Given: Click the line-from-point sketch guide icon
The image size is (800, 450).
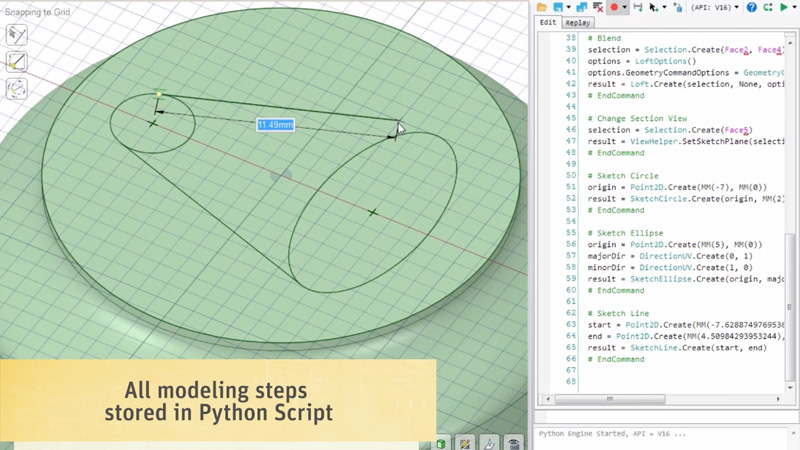Looking at the screenshot, I should point(17,62).
